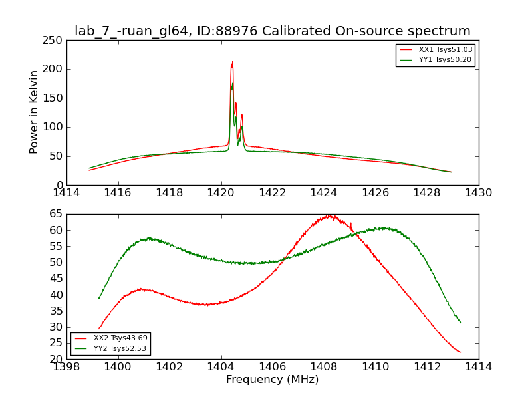Image resolution: width=532 pixels, height=399 pixels.
Task: Click the red line swatch beside XX2
Action: coord(81,338)
